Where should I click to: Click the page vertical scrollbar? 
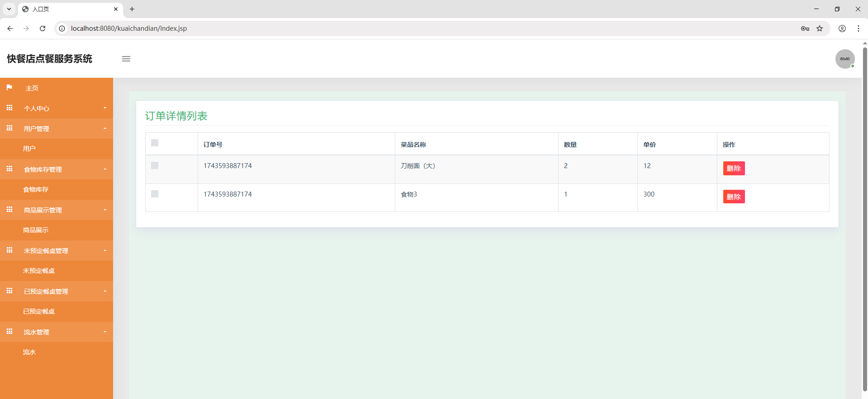865,219
